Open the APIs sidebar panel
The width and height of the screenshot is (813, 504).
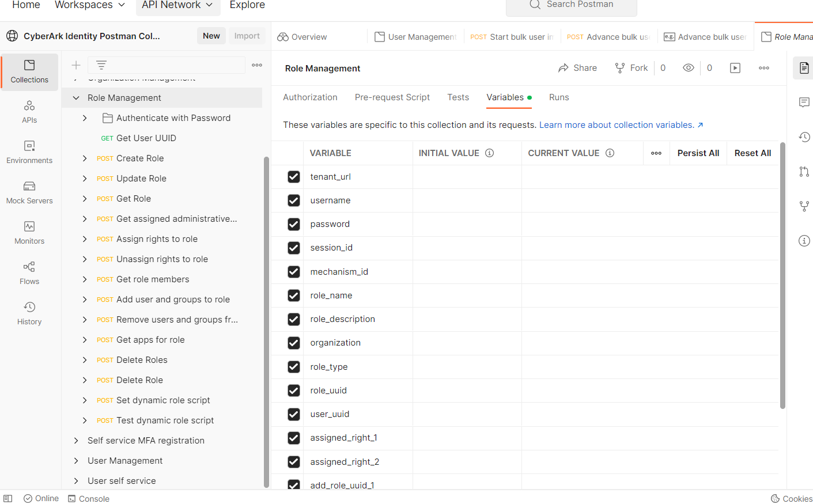(x=29, y=112)
